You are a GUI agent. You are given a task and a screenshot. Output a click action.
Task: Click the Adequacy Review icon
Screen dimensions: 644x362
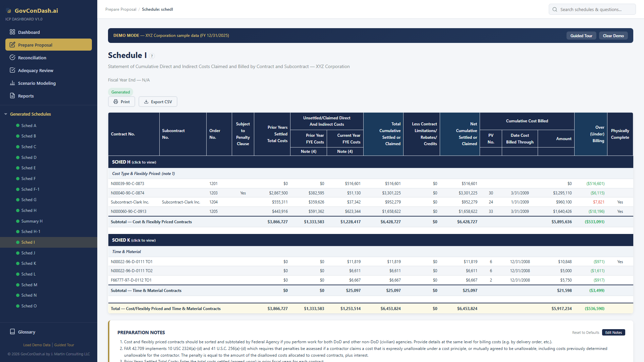point(12,70)
